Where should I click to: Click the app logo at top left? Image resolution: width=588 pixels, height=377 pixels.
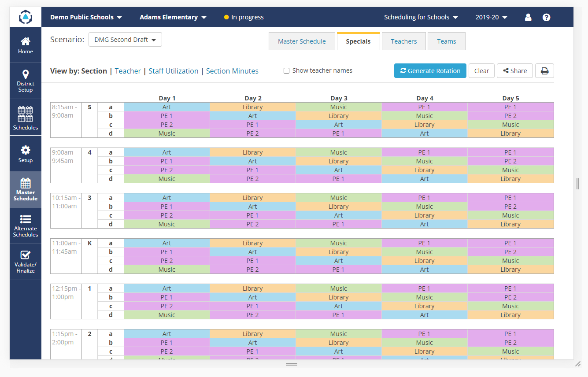25,17
